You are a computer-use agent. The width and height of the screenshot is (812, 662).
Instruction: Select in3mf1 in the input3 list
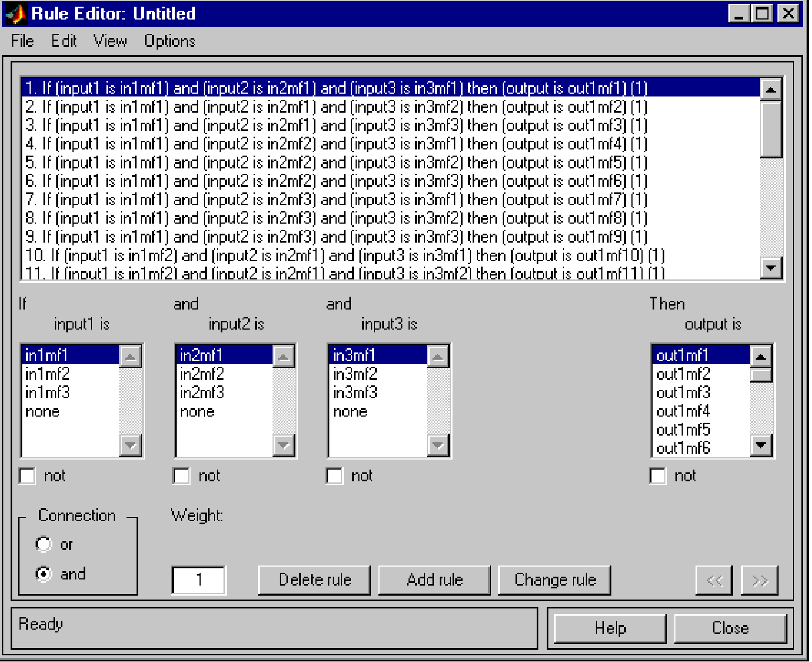378,355
